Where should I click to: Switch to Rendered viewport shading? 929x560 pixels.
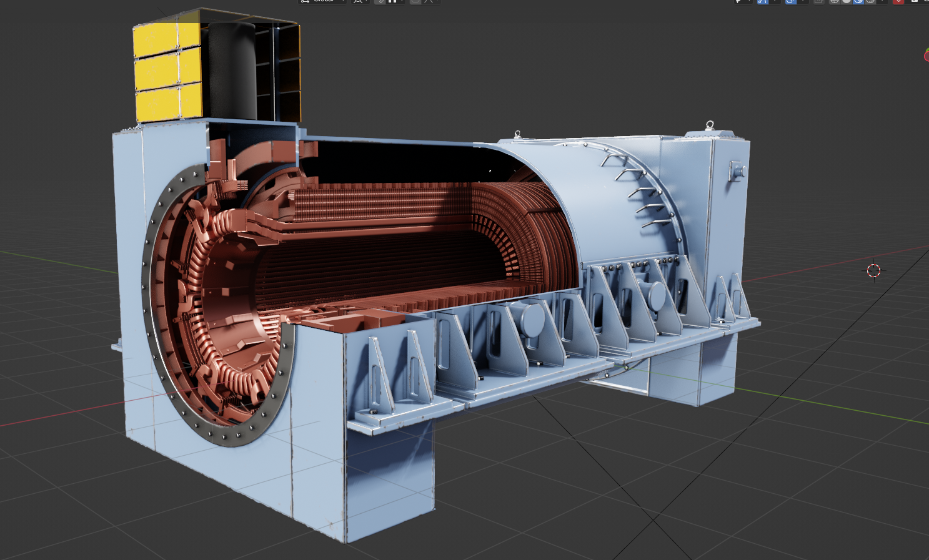tap(870, 1)
